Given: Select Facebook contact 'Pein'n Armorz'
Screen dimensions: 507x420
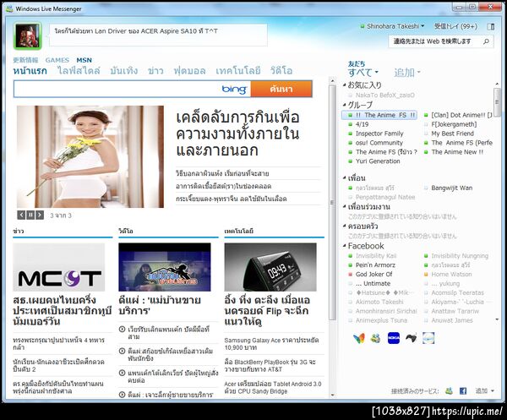Looking at the screenshot, I should coord(375,265).
